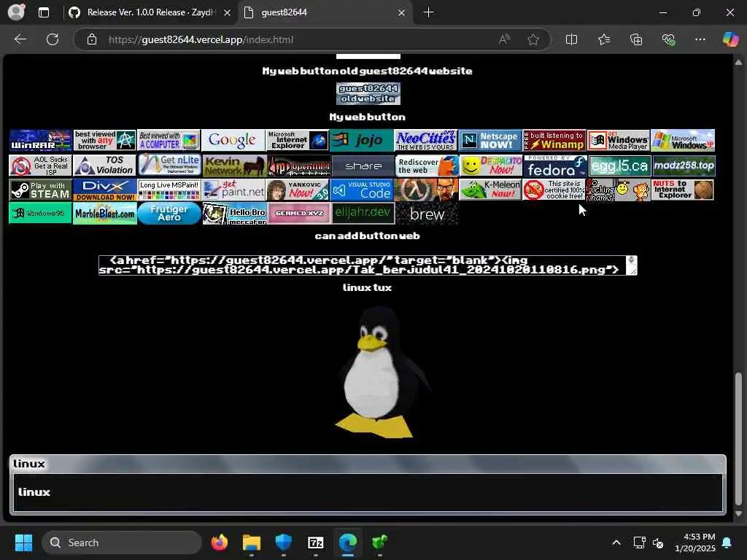Screen dimensions: 747x560
Task: Open a new browser tab
Action: (428, 12)
